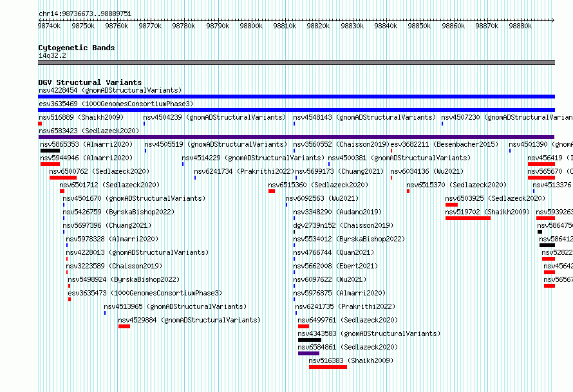This screenshot has height=392, width=573.
Task: Click nsv3348290 (Audano2019) label
Action: (x=337, y=212)
